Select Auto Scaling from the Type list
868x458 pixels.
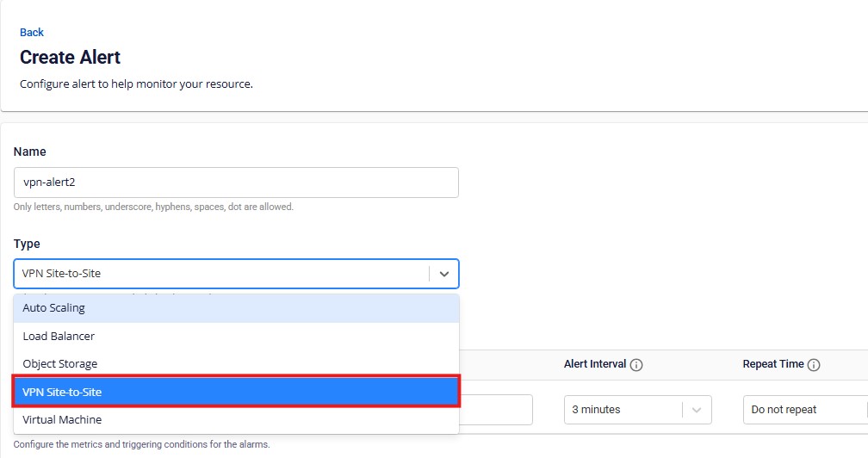click(x=236, y=308)
